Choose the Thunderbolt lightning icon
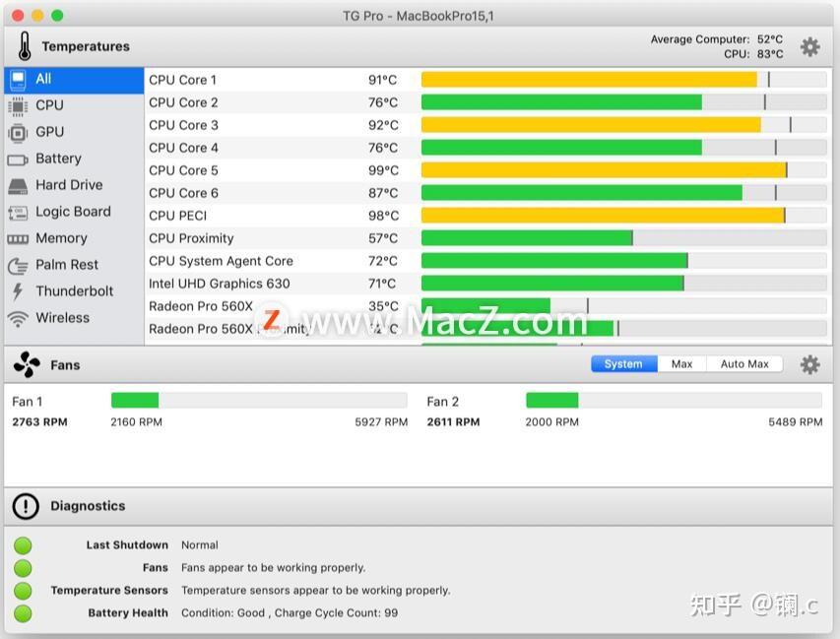 click(x=18, y=291)
